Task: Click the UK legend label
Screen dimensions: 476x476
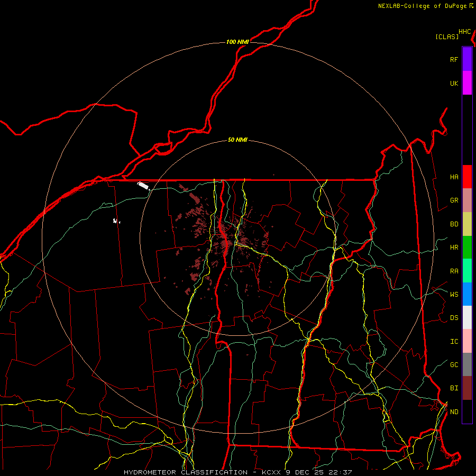Action: [x=454, y=83]
